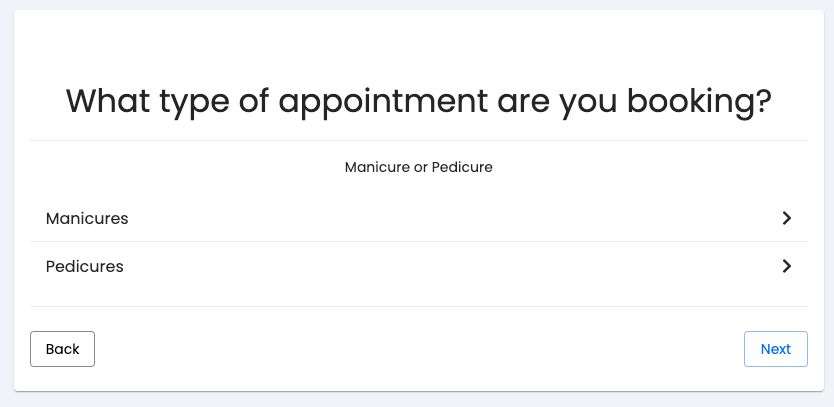Click the word 'appointment' in the heading
The image size is (834, 407).
coord(383,103)
